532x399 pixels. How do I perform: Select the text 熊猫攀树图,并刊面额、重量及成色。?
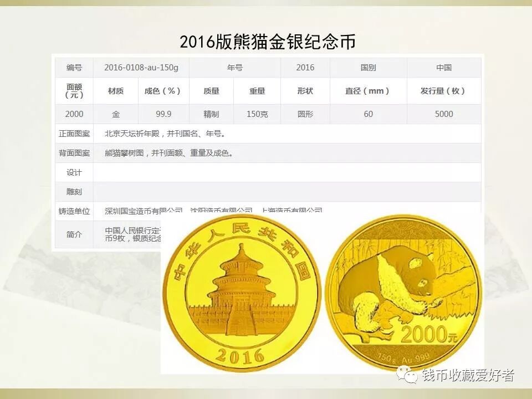pos(169,153)
